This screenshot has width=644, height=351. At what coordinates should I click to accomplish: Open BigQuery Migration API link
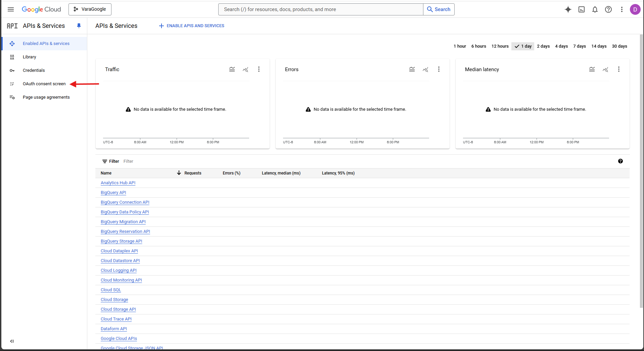tap(123, 222)
